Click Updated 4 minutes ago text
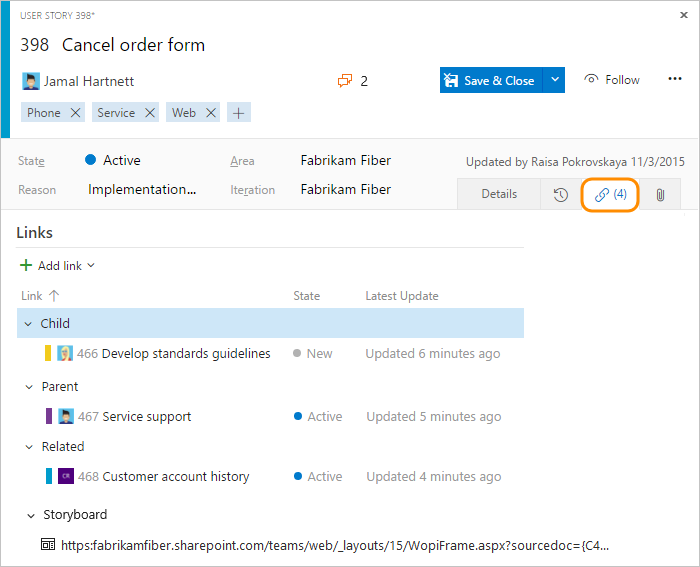 [433, 476]
